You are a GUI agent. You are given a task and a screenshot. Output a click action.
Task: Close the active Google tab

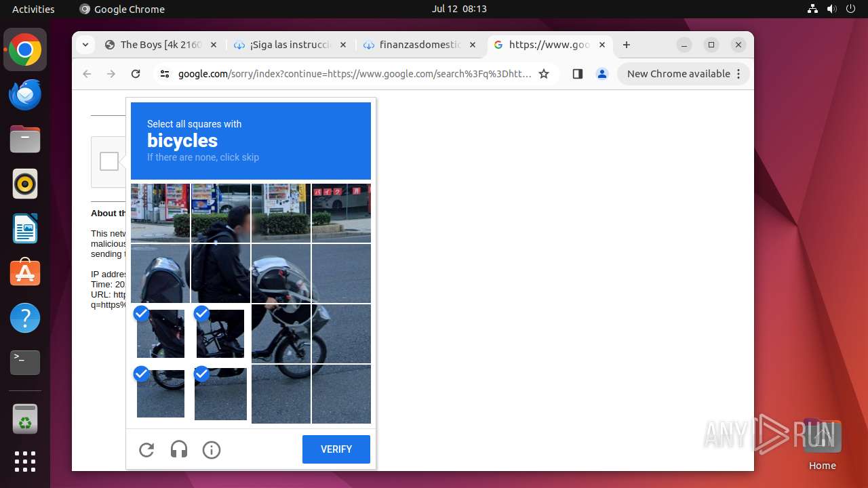[x=601, y=45]
